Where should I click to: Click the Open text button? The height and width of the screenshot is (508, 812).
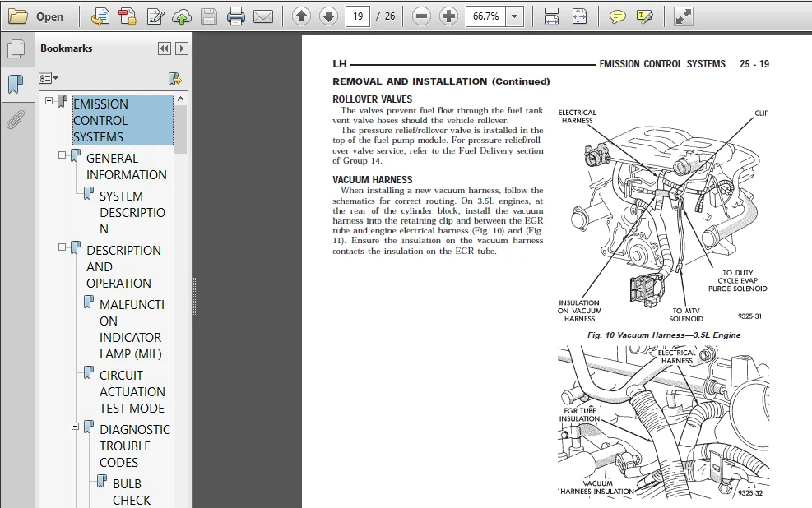[x=49, y=17]
